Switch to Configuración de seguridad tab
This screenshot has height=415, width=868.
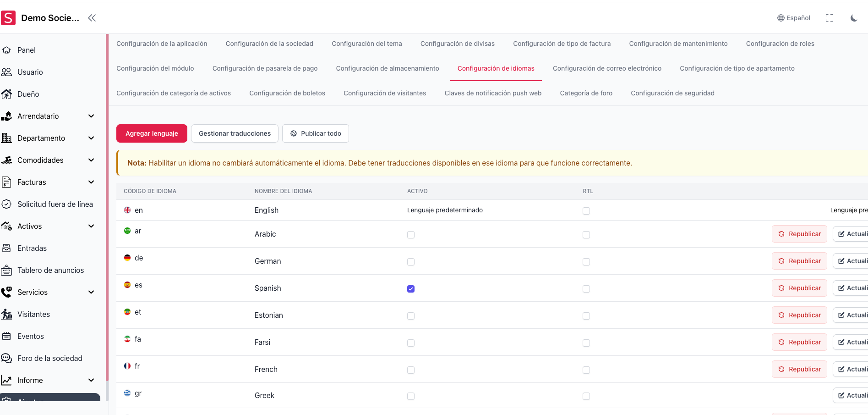pos(672,93)
